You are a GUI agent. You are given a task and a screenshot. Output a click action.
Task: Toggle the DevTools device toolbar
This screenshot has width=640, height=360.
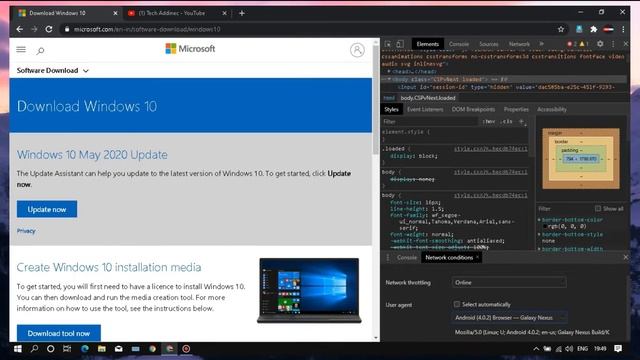click(400, 44)
